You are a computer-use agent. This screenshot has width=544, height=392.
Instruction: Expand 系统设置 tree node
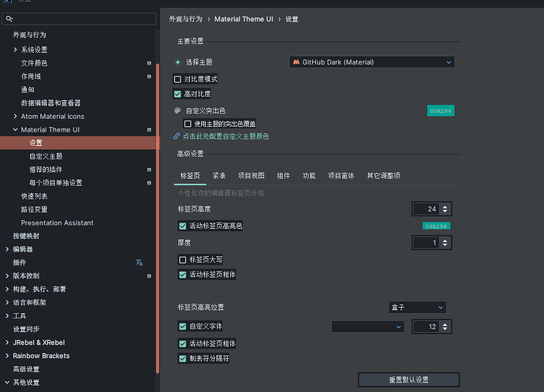click(15, 50)
